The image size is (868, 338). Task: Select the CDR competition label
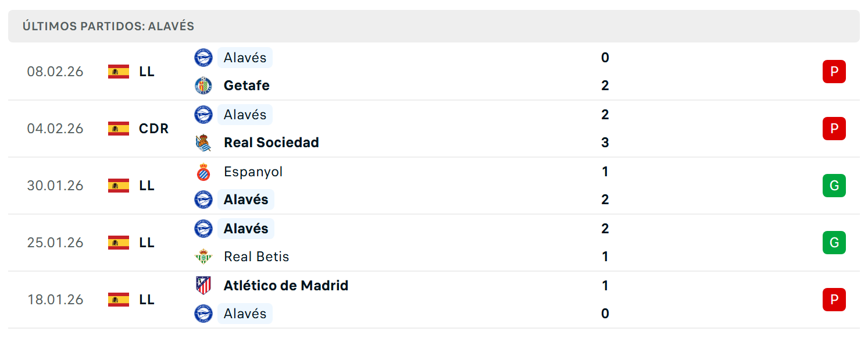tap(154, 129)
